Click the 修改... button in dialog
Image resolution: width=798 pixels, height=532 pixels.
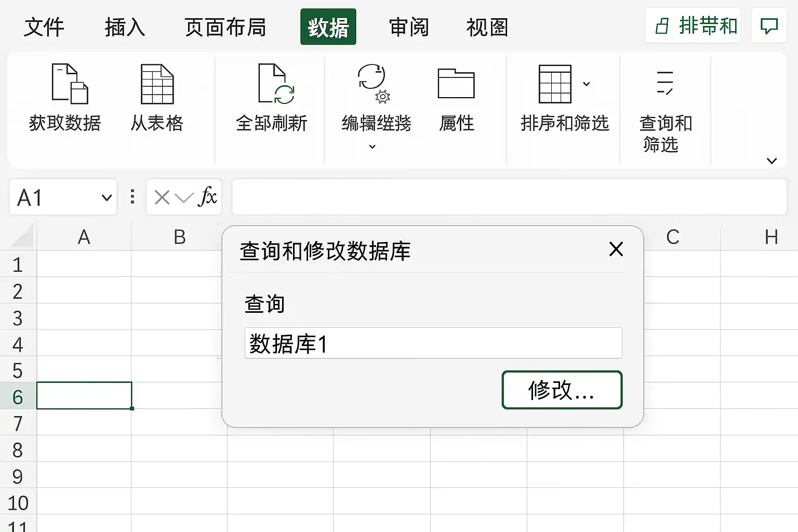(562, 390)
